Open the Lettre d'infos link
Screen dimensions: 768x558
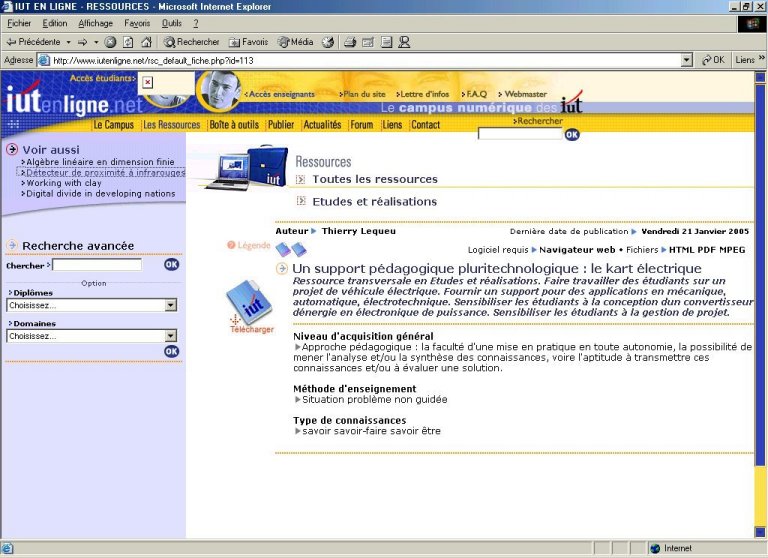tap(423, 94)
